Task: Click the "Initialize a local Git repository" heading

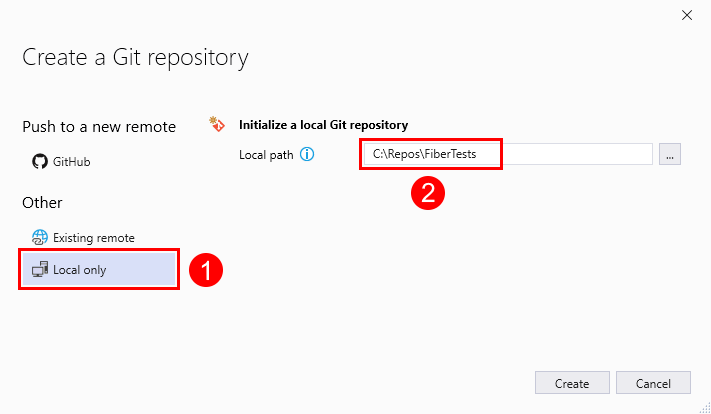Action: 323,125
